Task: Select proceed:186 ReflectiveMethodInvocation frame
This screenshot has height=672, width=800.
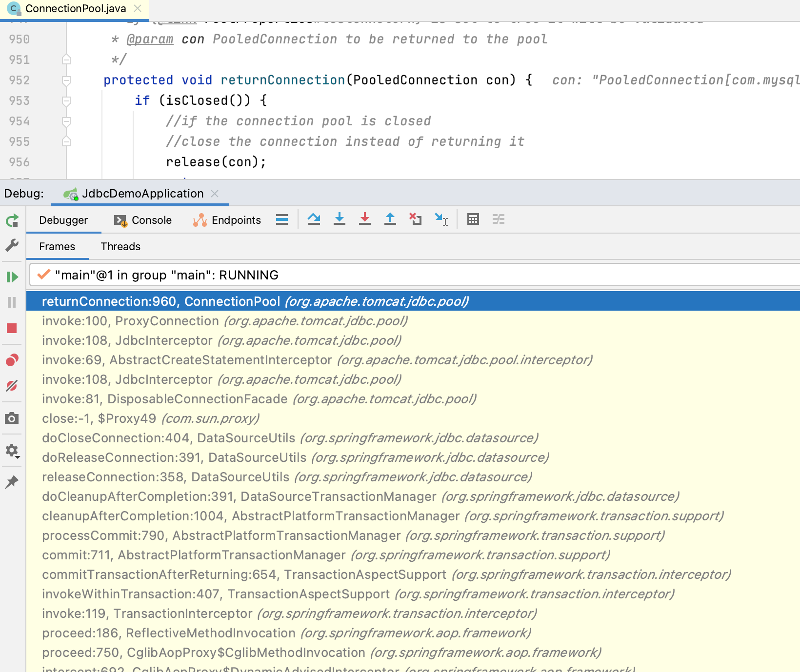Action: point(413,633)
